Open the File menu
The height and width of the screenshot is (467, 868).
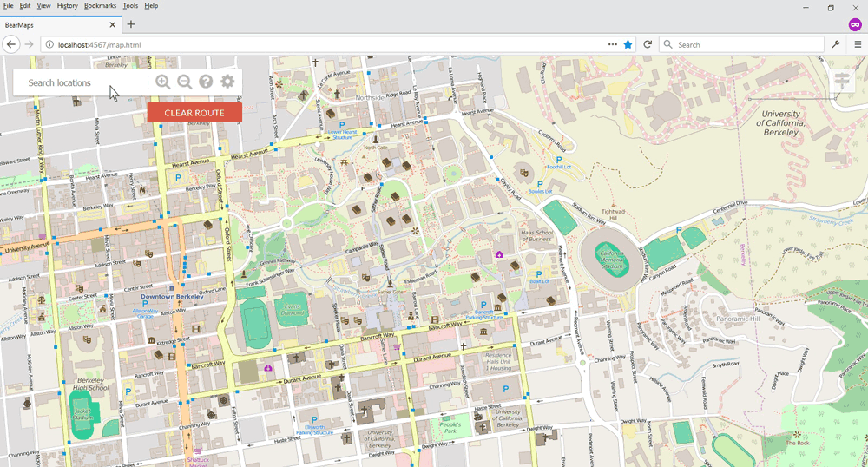pyautogui.click(x=9, y=5)
